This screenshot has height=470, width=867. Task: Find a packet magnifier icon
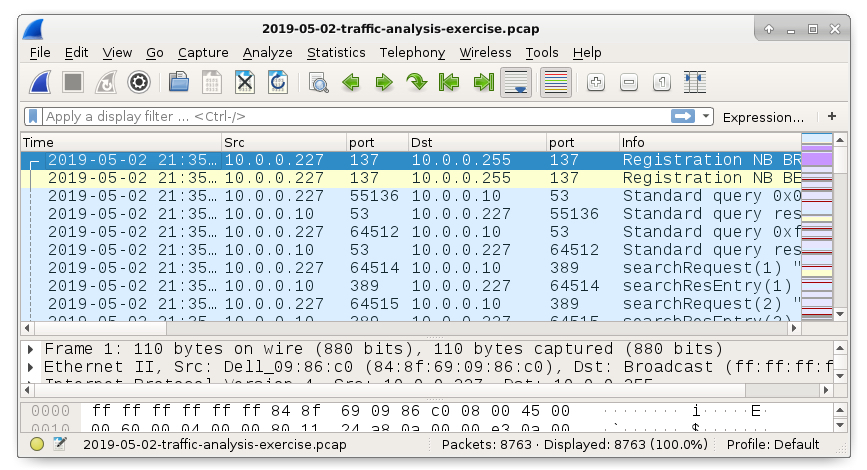click(x=318, y=83)
